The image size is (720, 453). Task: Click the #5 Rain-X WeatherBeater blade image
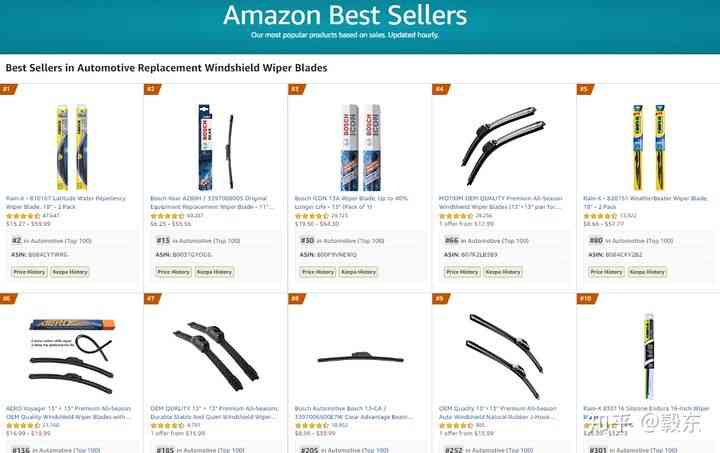pos(649,147)
